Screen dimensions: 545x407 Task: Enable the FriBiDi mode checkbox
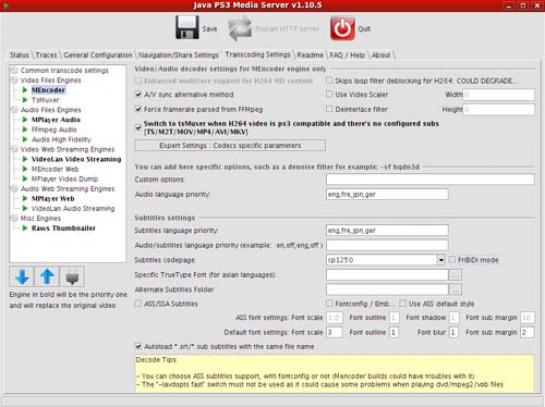tap(452, 260)
